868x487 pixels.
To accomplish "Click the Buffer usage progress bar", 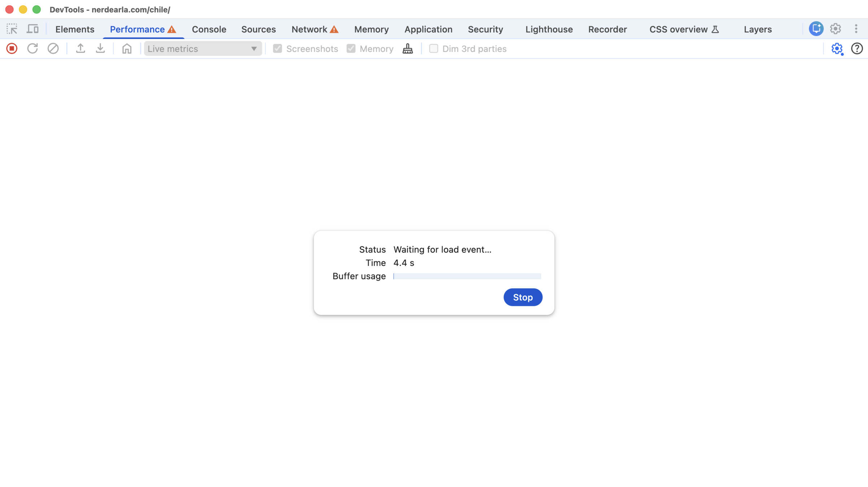I will tap(467, 276).
